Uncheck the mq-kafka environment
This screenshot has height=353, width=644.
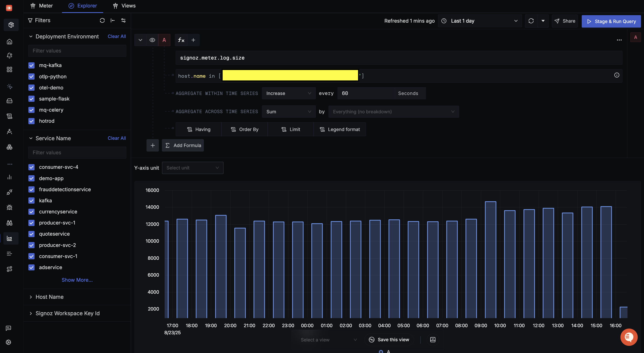(31, 65)
